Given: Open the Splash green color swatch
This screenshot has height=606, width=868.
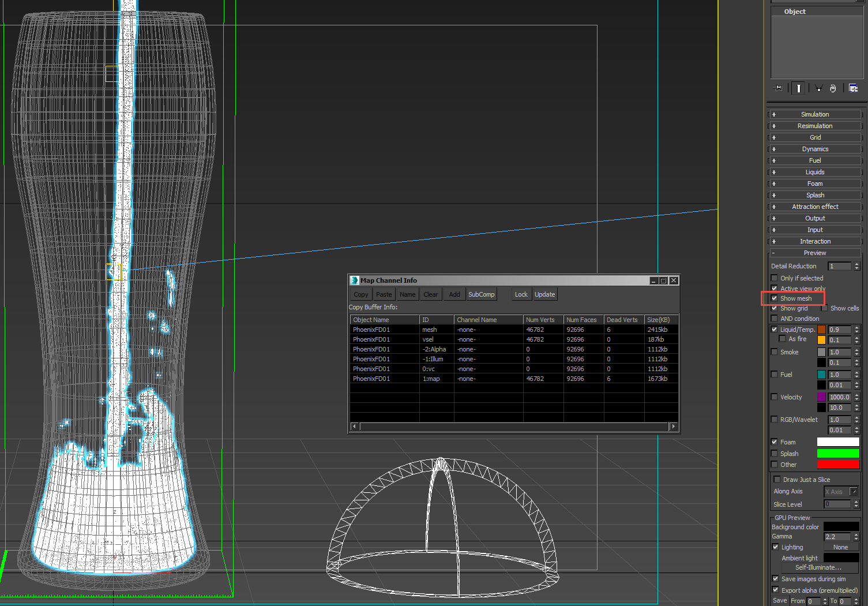Looking at the screenshot, I should click(x=838, y=454).
